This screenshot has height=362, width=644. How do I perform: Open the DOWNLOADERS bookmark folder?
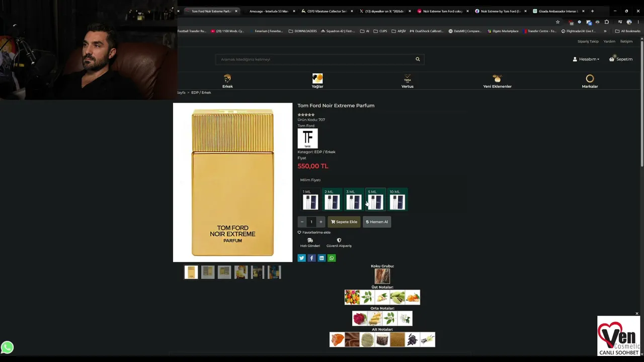[x=303, y=31]
